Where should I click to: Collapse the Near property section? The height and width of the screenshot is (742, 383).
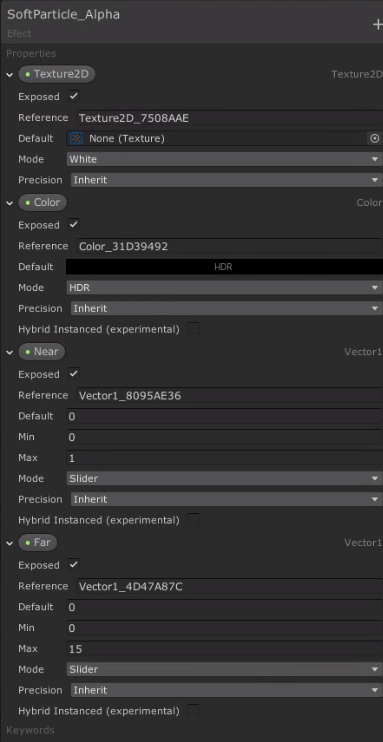point(9,352)
